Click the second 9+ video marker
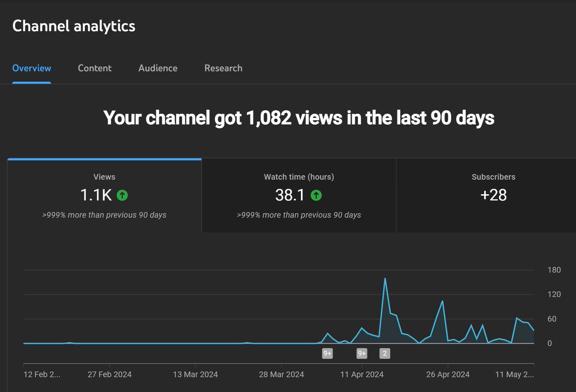Viewport: 576px width, 392px height. (361, 354)
